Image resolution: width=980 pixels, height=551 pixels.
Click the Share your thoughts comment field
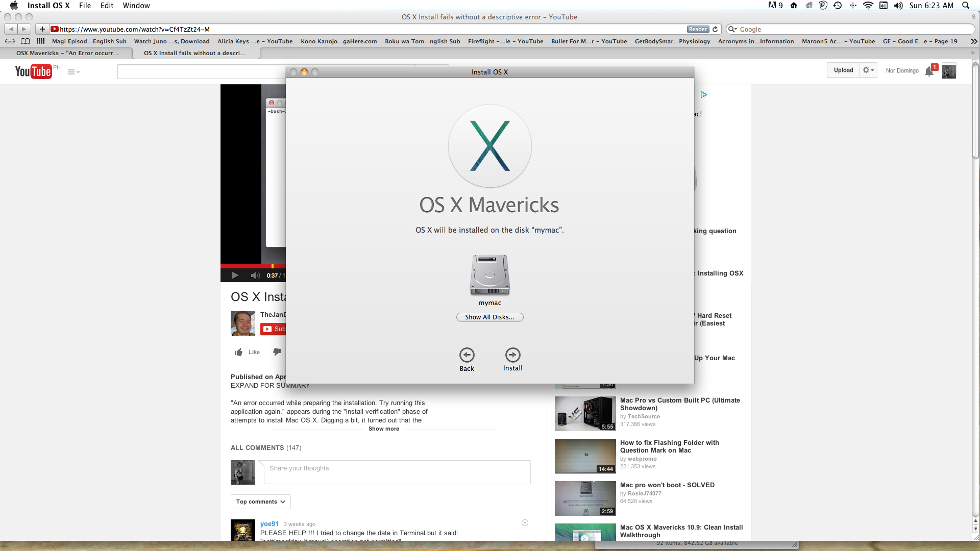[x=397, y=472]
